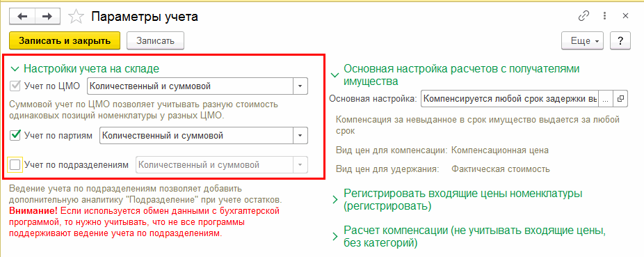This screenshot has width=644, height=257.
Task: Click the Записать button
Action: point(155,41)
